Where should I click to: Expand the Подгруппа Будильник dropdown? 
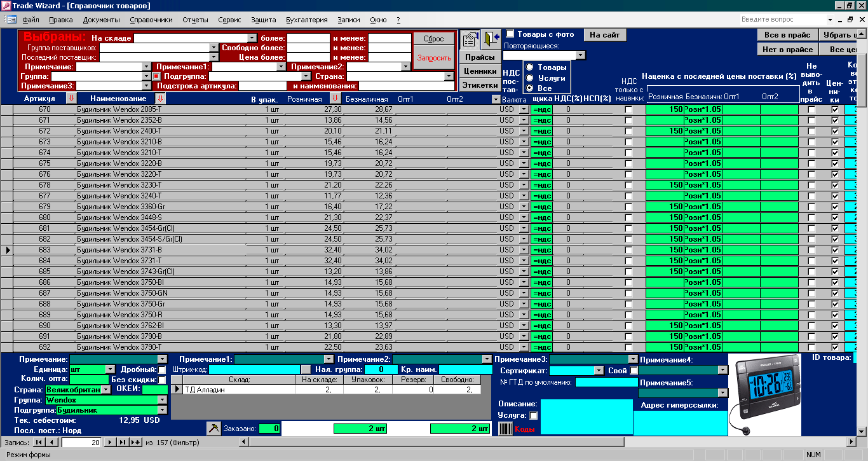point(161,410)
